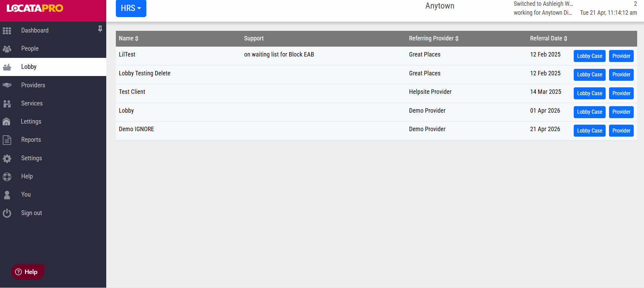The image size is (644, 288).
Task: Open the floating Help widget button
Action: 27,272
